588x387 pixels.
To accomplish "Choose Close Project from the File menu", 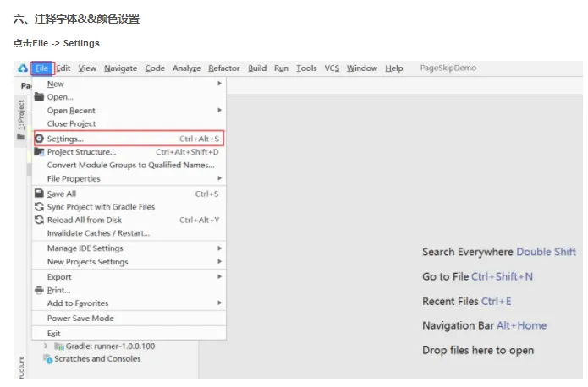I will [129, 123].
